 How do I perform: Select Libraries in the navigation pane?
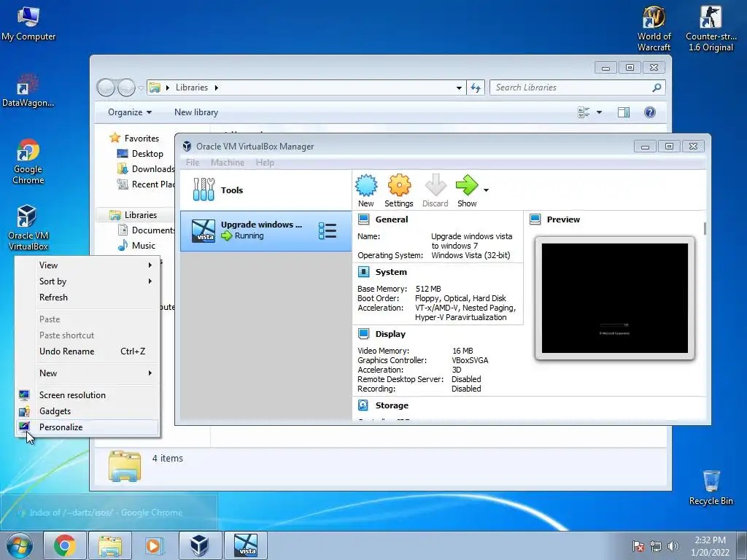pos(141,215)
